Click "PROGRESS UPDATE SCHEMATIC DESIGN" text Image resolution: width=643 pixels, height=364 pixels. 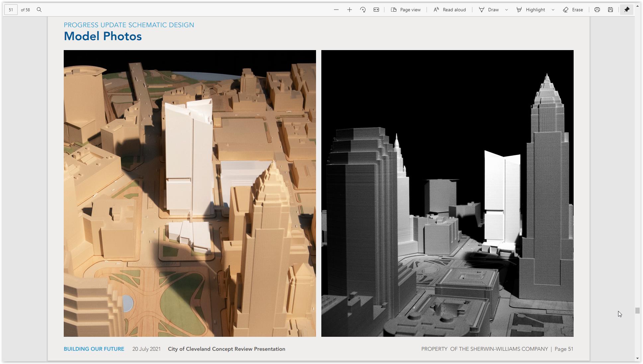coord(129,25)
